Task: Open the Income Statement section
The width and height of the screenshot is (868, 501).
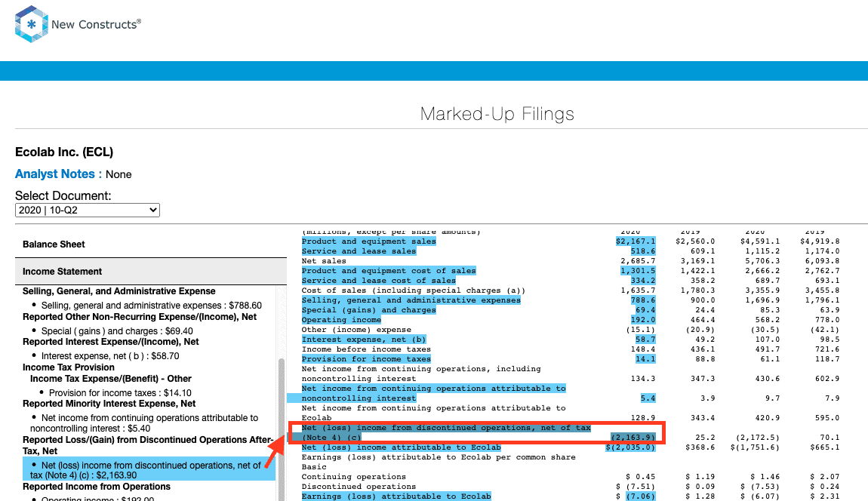Action: pos(150,272)
